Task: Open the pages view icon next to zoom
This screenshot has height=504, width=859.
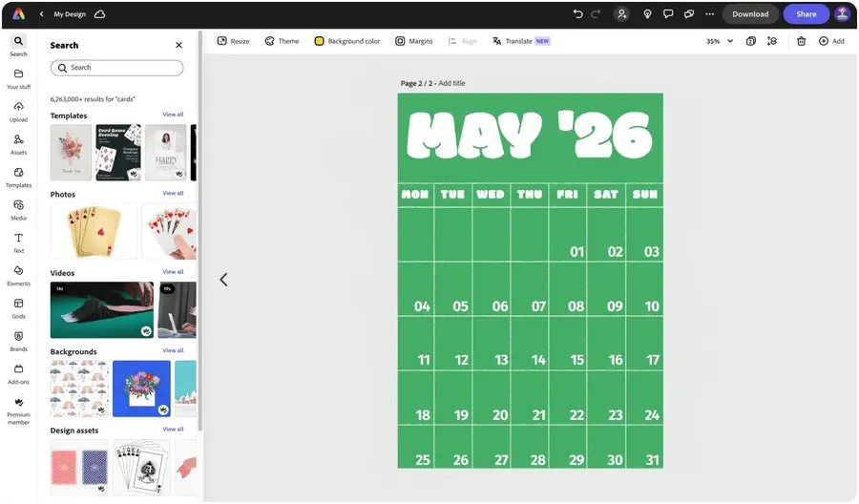Action: click(750, 41)
